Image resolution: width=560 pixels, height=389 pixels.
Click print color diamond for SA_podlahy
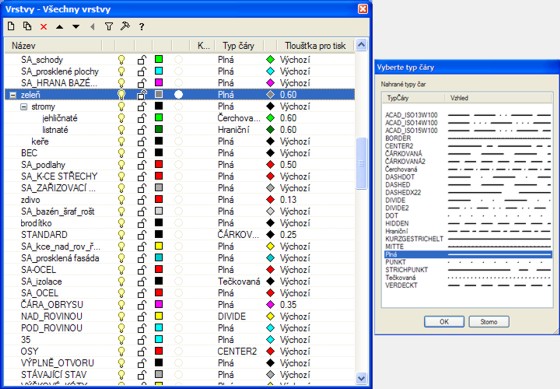coord(270,165)
